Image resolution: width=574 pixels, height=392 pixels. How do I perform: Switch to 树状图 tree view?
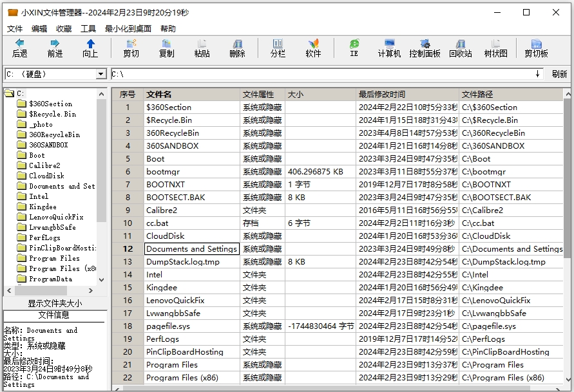495,48
